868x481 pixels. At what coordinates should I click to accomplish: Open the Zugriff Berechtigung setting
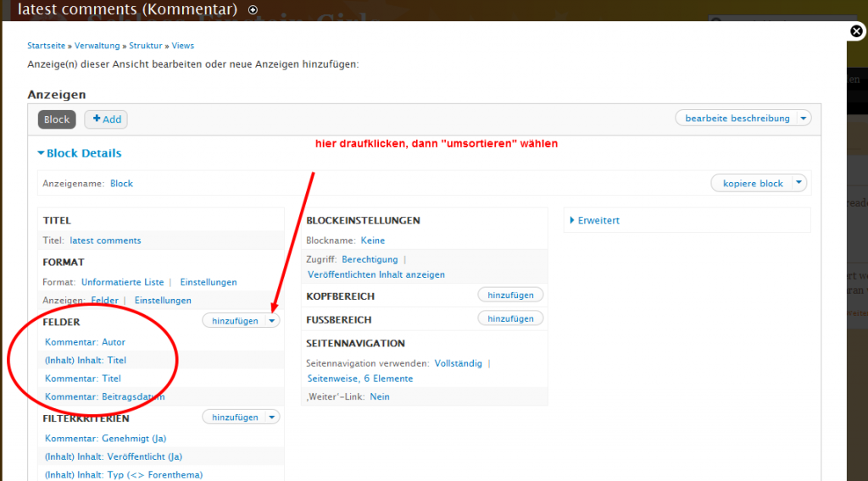click(370, 259)
